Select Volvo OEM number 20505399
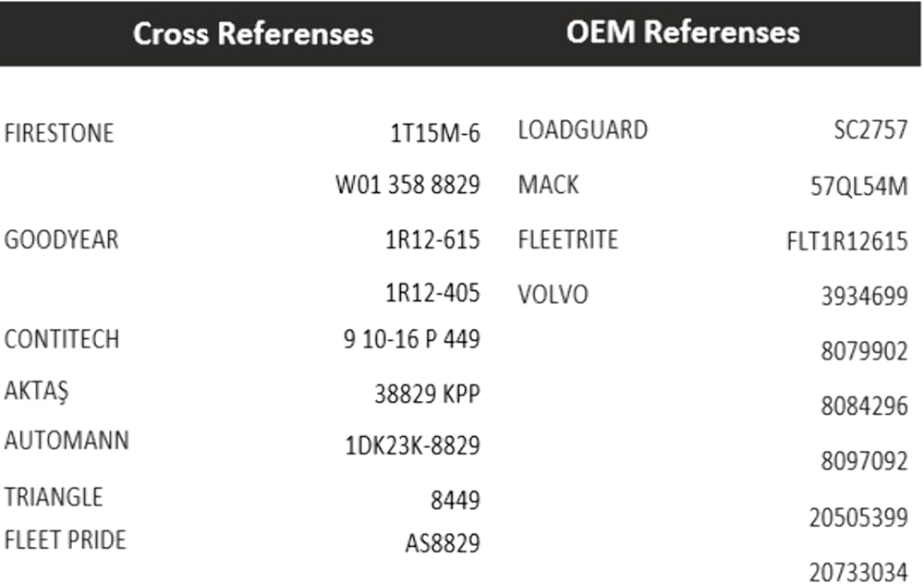Screen dimensions: 924x584 (x=858, y=518)
